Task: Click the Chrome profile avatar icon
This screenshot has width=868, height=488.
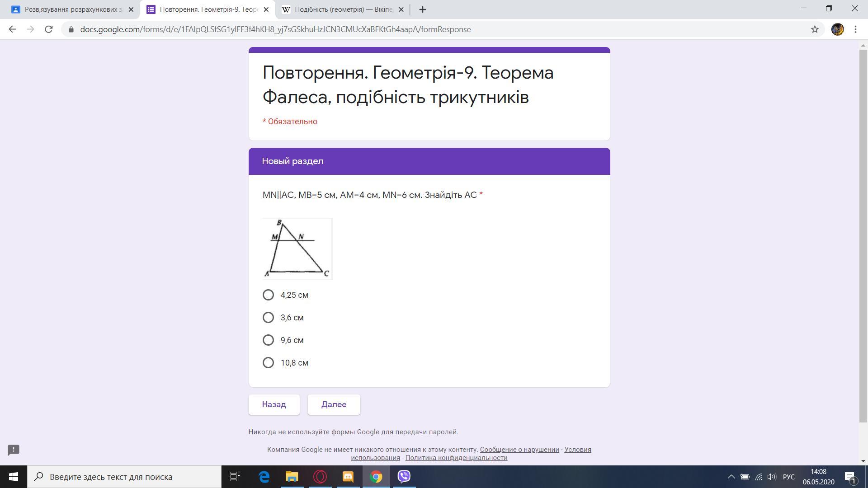Action: click(837, 29)
